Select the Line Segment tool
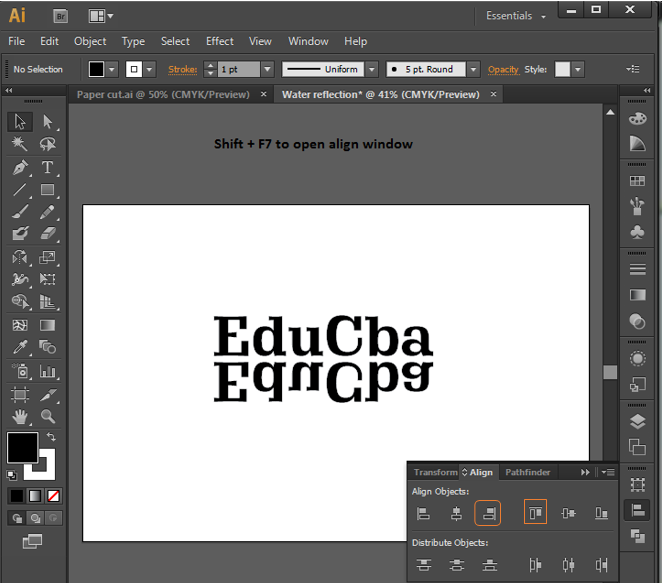Screen dimensions: 662x583 click(19, 190)
